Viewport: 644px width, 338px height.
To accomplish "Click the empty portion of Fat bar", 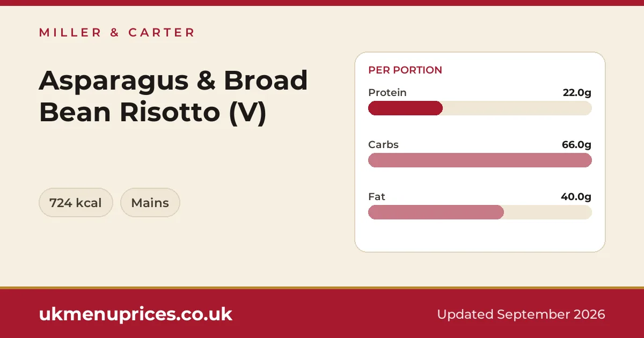I will click(548, 212).
